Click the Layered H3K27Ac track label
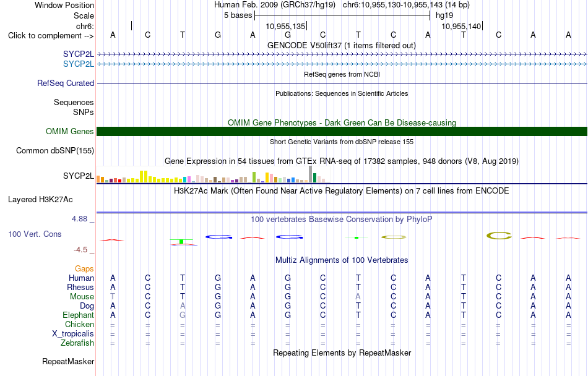 coord(40,200)
